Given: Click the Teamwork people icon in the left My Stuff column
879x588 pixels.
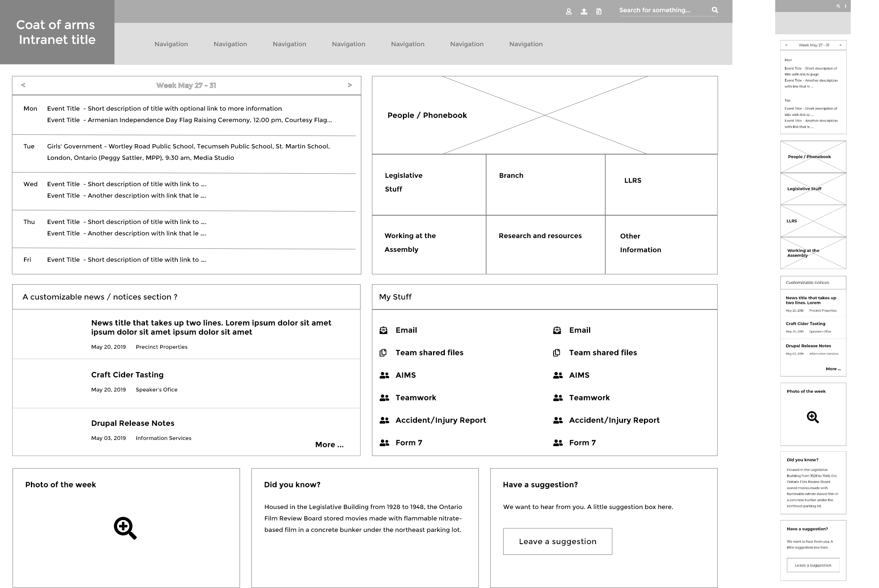Looking at the screenshot, I should click(384, 398).
